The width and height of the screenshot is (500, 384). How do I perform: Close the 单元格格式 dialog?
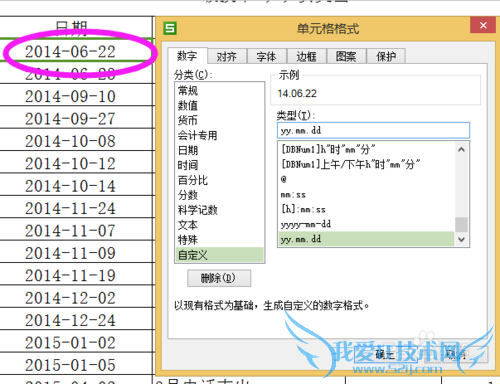coord(483,25)
